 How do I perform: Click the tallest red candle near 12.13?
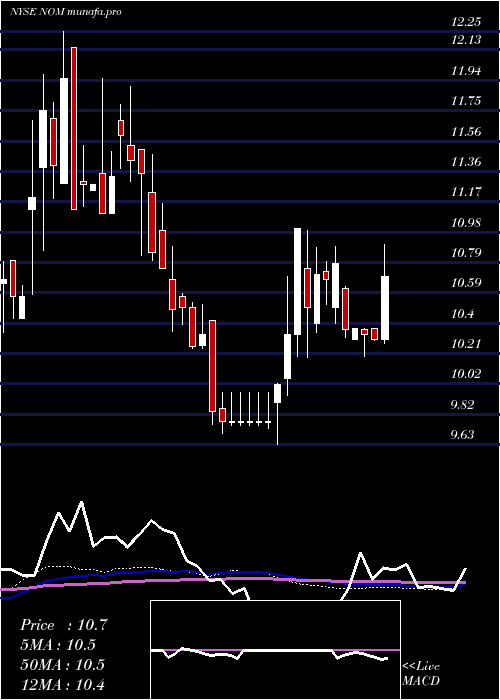click(x=74, y=128)
